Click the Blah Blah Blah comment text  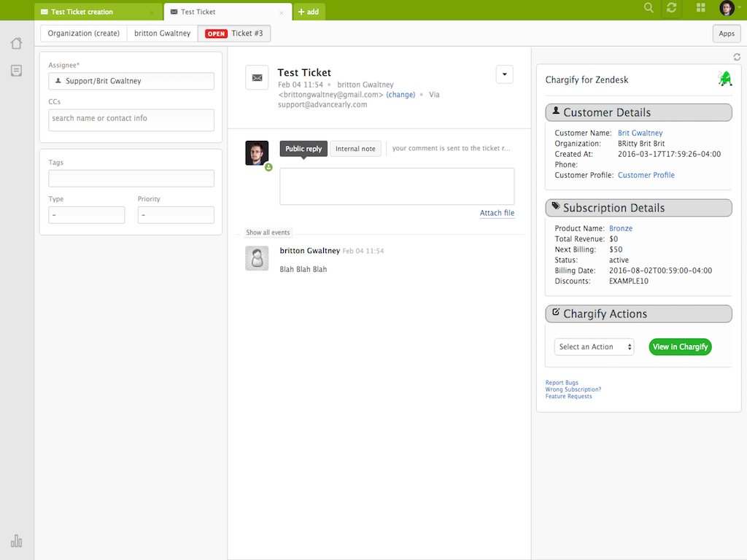(303, 269)
